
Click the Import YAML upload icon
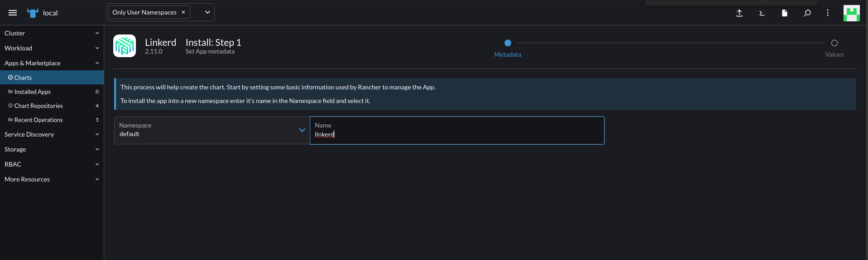pyautogui.click(x=739, y=13)
